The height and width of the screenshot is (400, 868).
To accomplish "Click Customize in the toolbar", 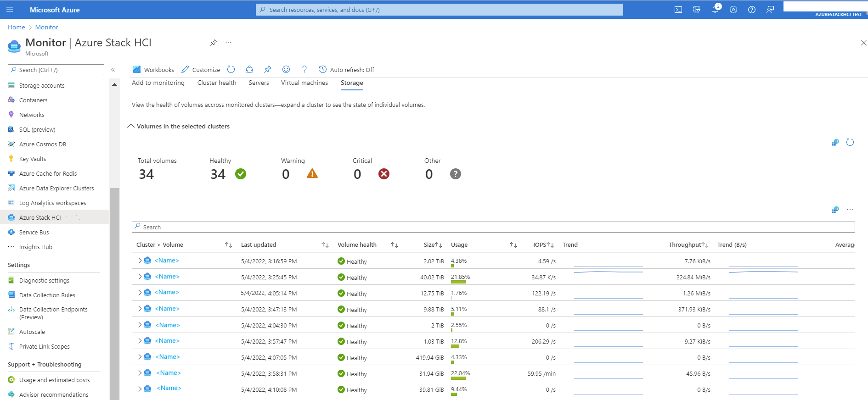I will click(201, 70).
